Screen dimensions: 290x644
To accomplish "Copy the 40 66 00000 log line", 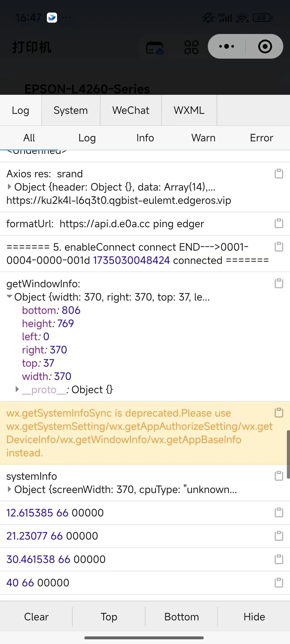I will [279, 582].
